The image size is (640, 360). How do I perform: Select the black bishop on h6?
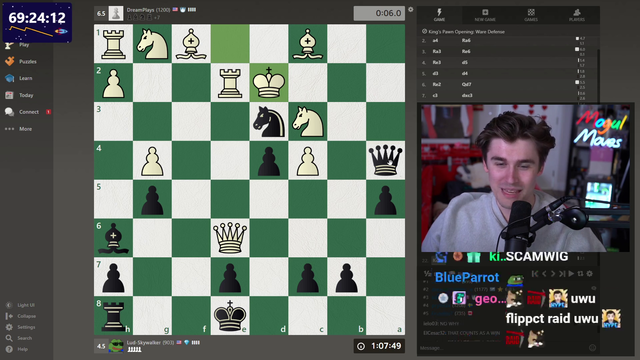[x=113, y=238]
